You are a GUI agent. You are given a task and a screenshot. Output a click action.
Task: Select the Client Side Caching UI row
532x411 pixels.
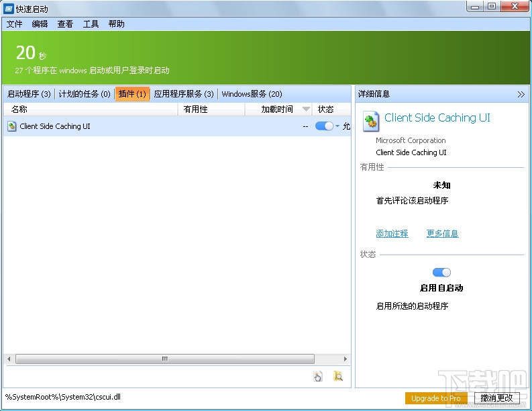[177, 126]
